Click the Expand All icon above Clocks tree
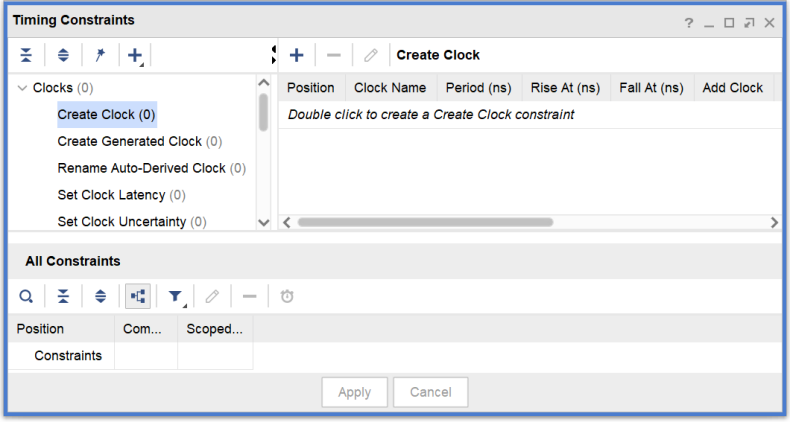The width and height of the screenshot is (790, 423). pos(63,55)
